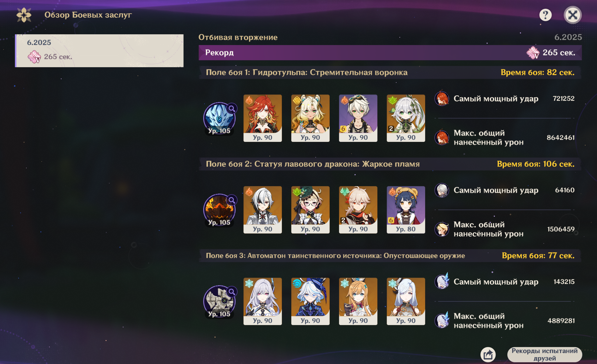This screenshot has width=597, height=364.
Task: Close the Обзор Боевых заслуг screen
Action: 573,15
